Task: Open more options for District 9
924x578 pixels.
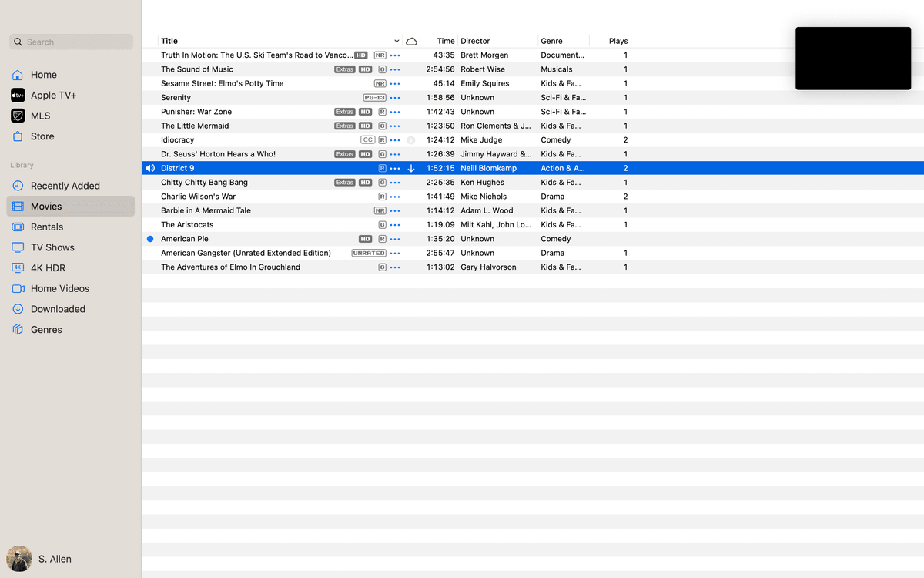Action: 395,168
